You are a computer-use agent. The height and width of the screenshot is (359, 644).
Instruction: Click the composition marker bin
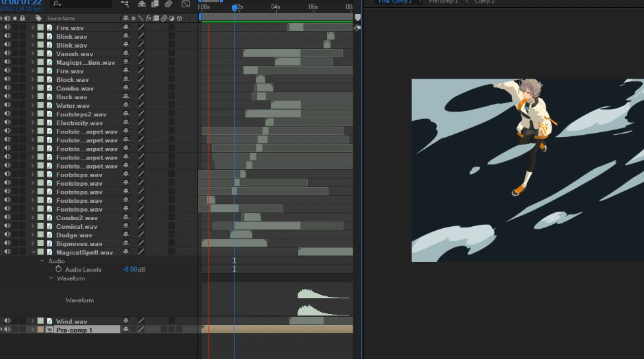pyautogui.click(x=357, y=17)
